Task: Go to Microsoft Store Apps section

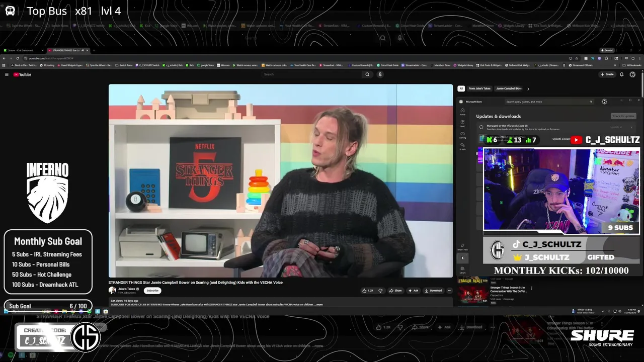Action: (462, 123)
